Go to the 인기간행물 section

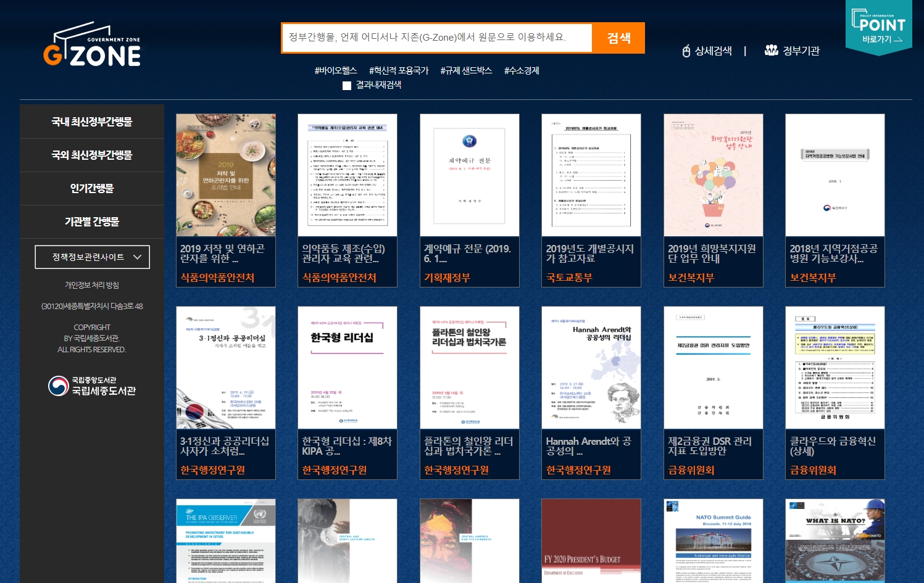tap(92, 189)
